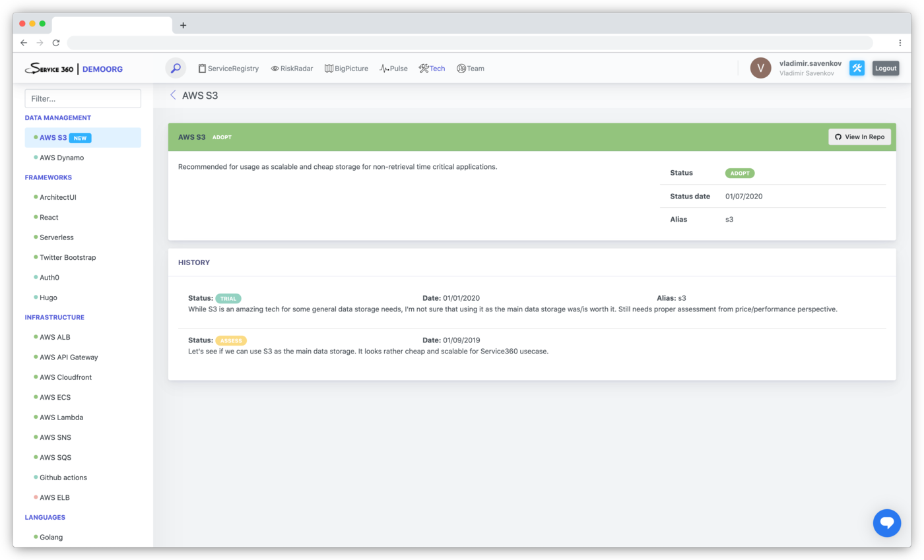The height and width of the screenshot is (560, 924).
Task: Select AWS Lambda in the sidebar
Action: click(x=61, y=417)
